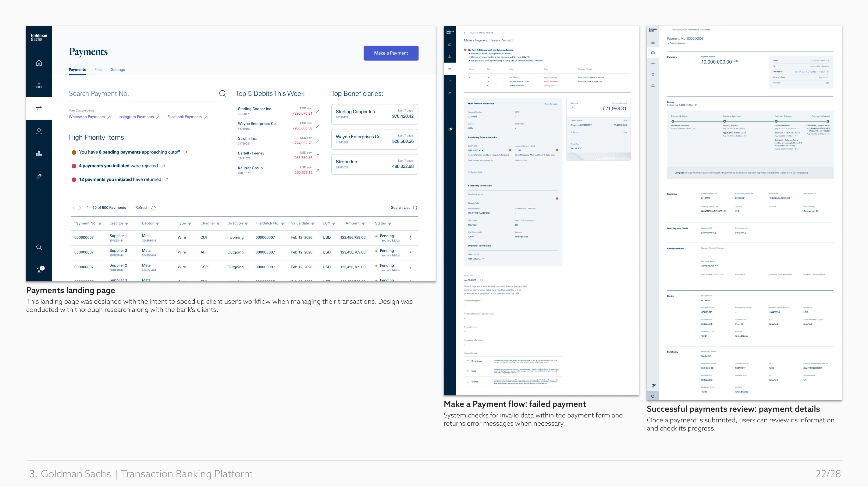Open filter on Payment No. column
The height and width of the screenshot is (487, 868).
coord(100,224)
